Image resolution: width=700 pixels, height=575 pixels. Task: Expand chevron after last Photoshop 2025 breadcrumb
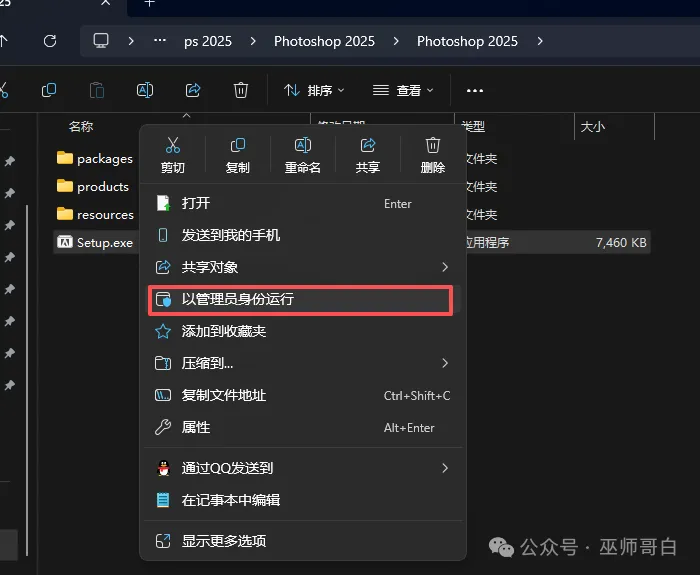540,42
